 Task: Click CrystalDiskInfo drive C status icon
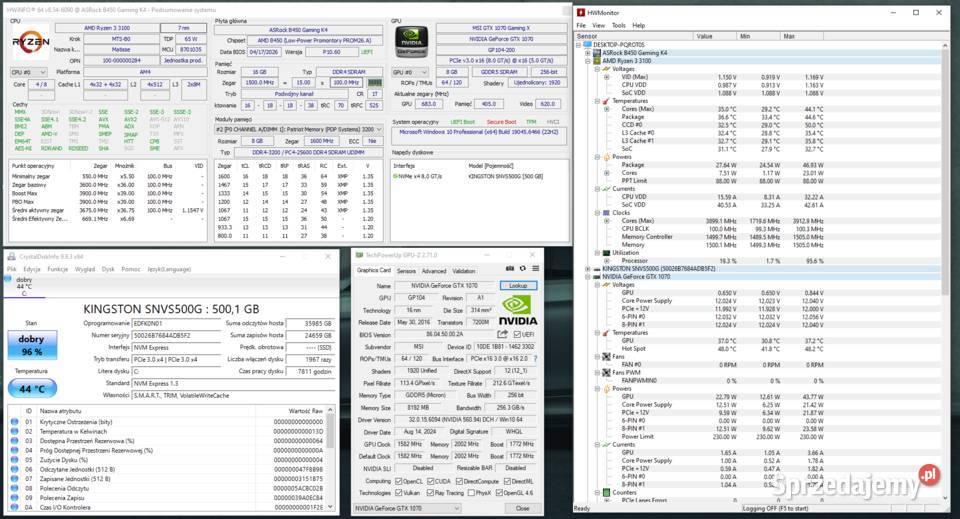[x=8, y=279]
